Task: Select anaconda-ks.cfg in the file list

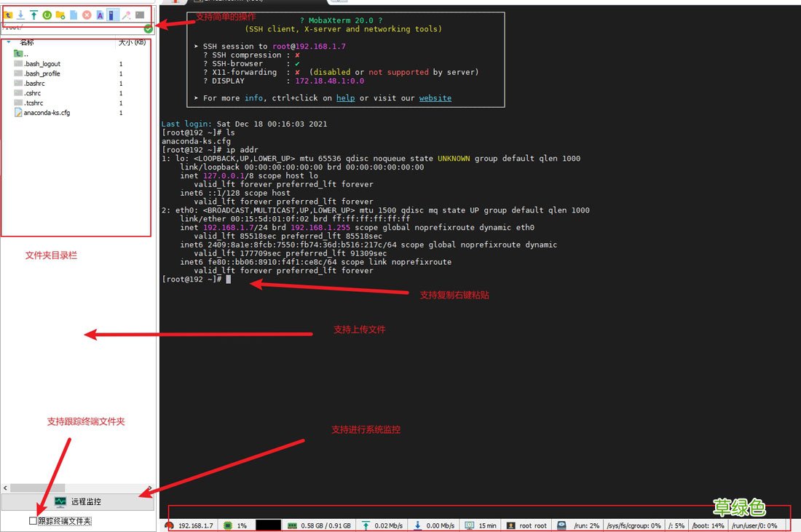Action: coord(47,113)
